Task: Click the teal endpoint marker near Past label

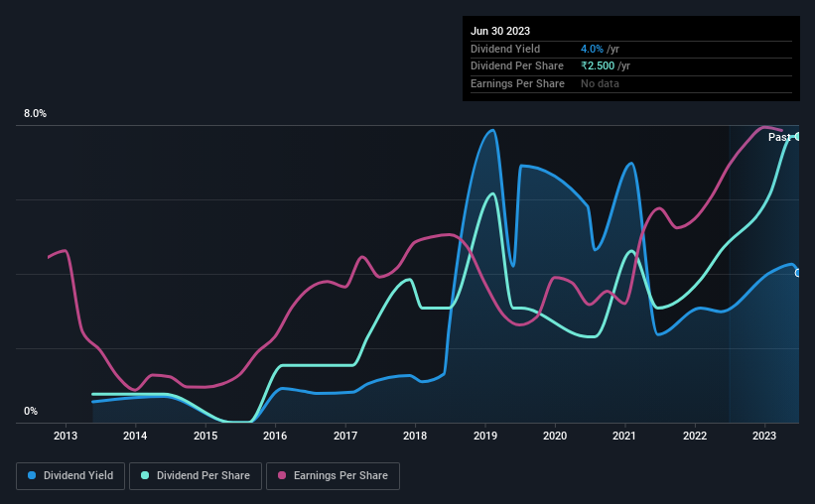Action: coord(797,137)
